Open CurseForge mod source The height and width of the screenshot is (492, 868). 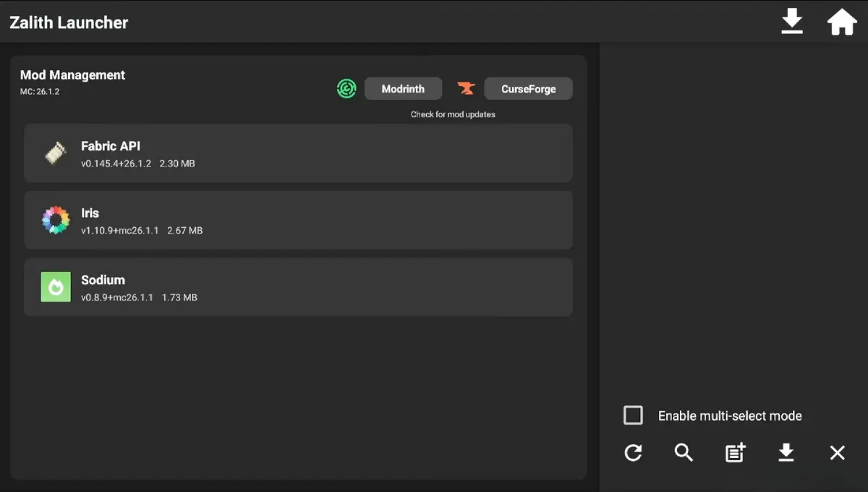528,89
